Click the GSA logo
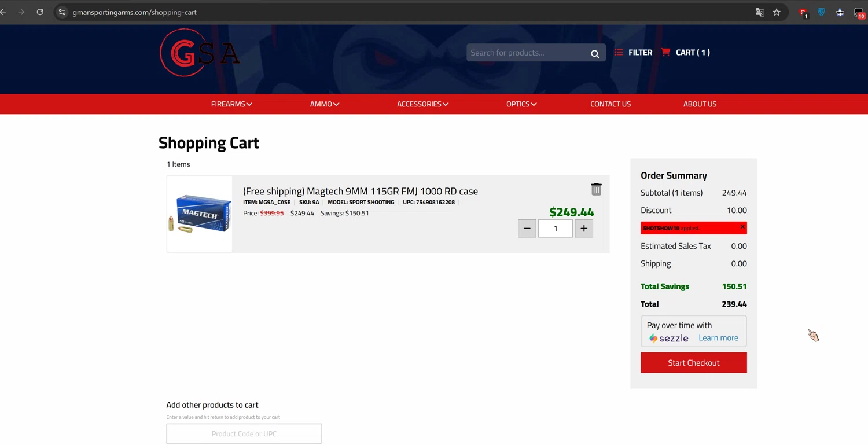Image resolution: width=868 pixels, height=445 pixels. click(x=199, y=53)
